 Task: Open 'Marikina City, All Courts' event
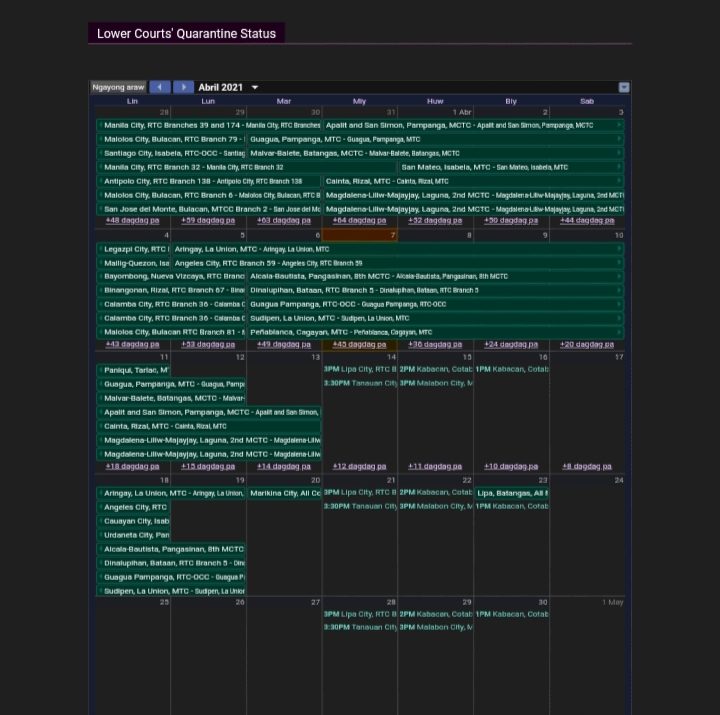point(284,493)
